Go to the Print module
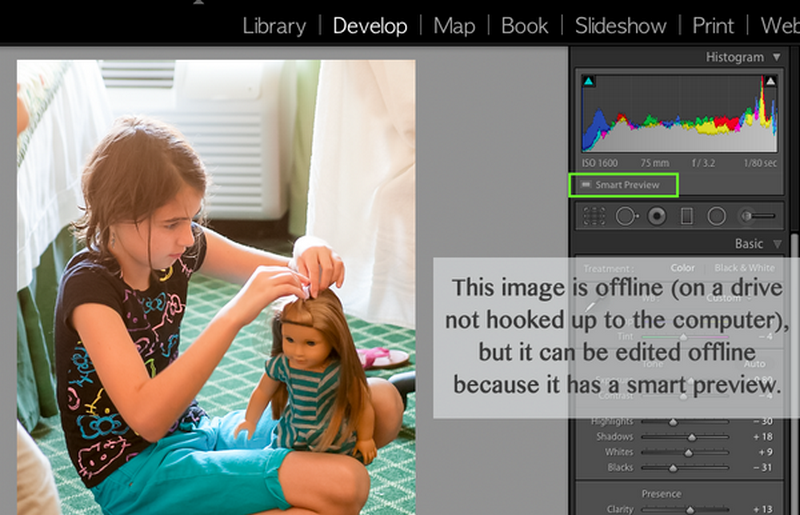The image size is (800, 515). pyautogui.click(x=713, y=26)
